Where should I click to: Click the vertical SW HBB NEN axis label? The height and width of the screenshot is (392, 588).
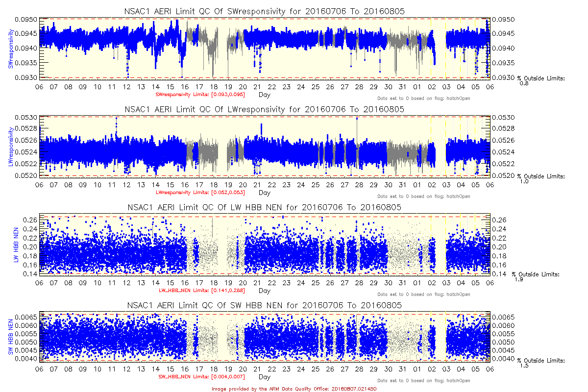10,337
